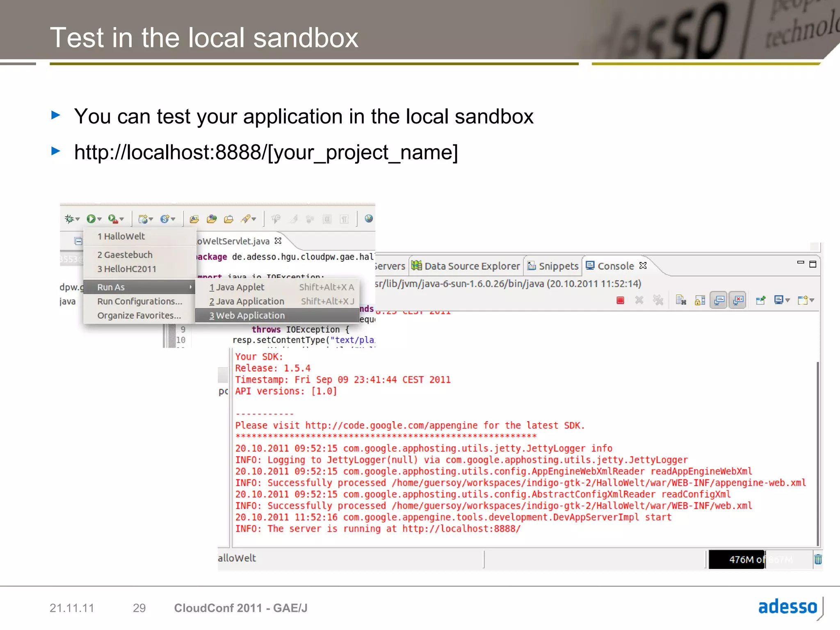Choose the 1 HalloWelt launch entry

[x=121, y=236]
